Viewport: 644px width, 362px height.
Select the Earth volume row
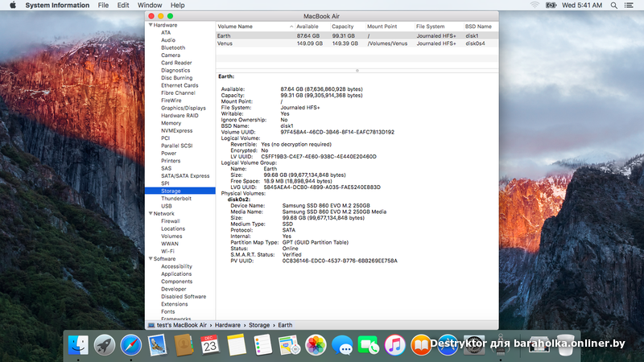357,35
